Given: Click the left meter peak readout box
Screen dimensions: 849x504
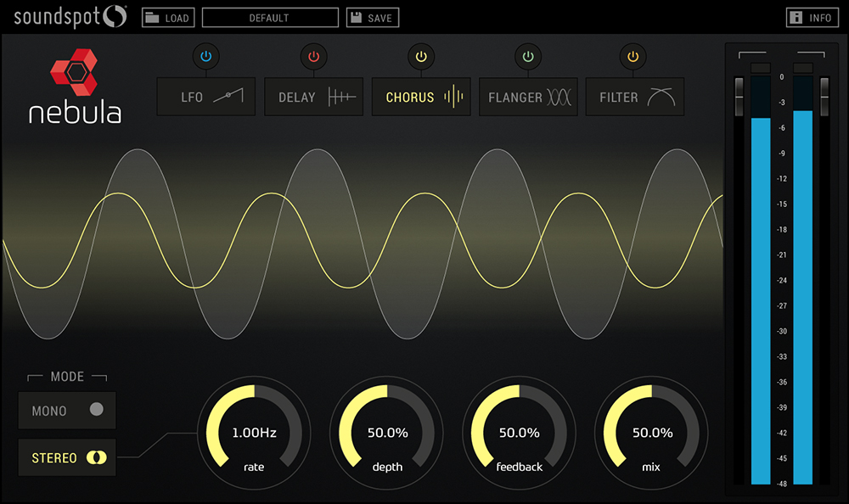Looking at the screenshot, I should pos(761,68).
